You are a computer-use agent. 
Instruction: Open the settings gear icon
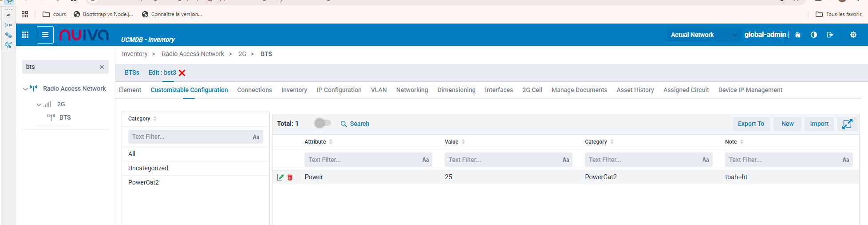pos(853,35)
